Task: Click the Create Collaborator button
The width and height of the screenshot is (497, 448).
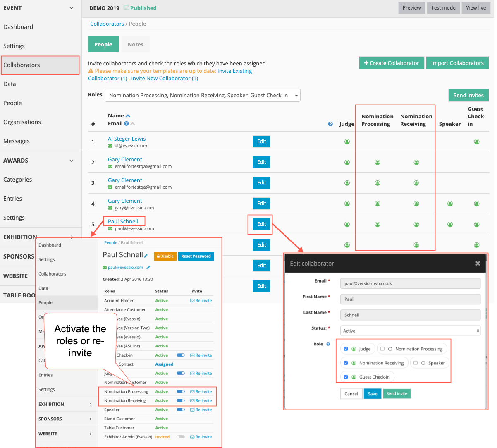Action: click(391, 63)
